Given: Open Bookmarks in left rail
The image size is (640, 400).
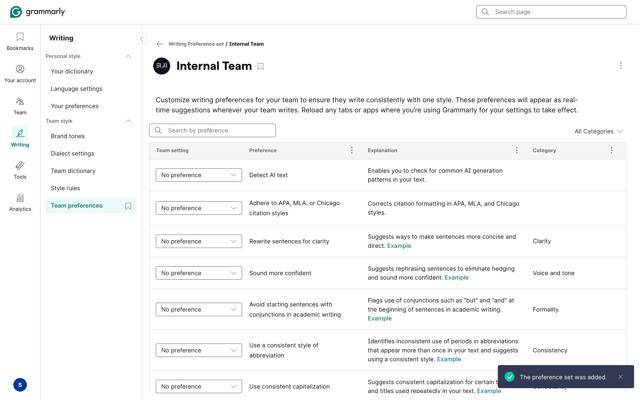Looking at the screenshot, I should [20, 41].
